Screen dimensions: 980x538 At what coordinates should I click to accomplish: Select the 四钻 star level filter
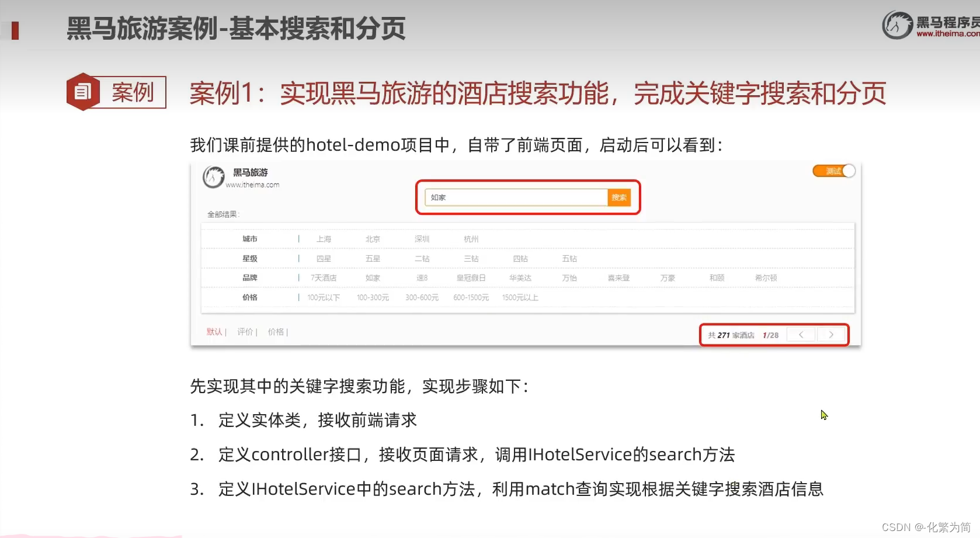520,258
